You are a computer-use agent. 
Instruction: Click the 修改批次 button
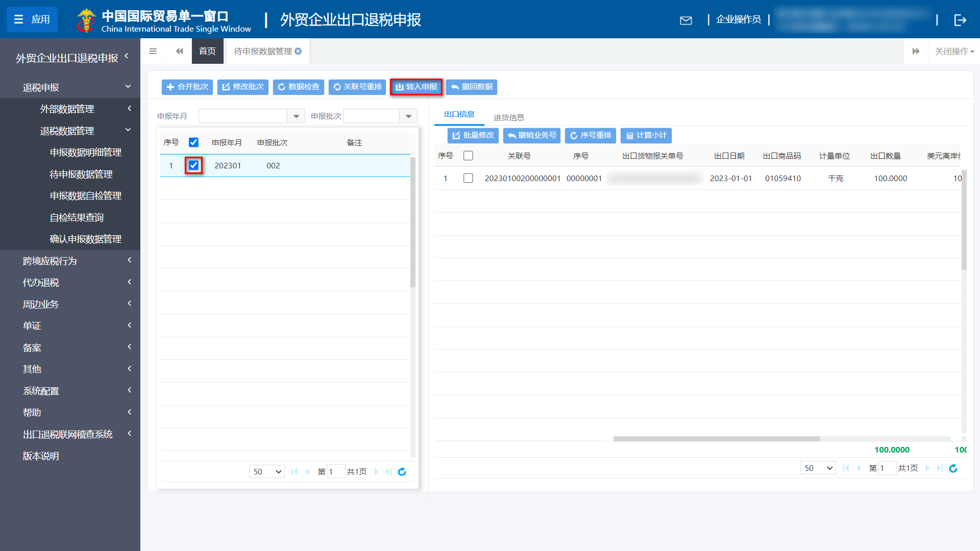(x=242, y=87)
